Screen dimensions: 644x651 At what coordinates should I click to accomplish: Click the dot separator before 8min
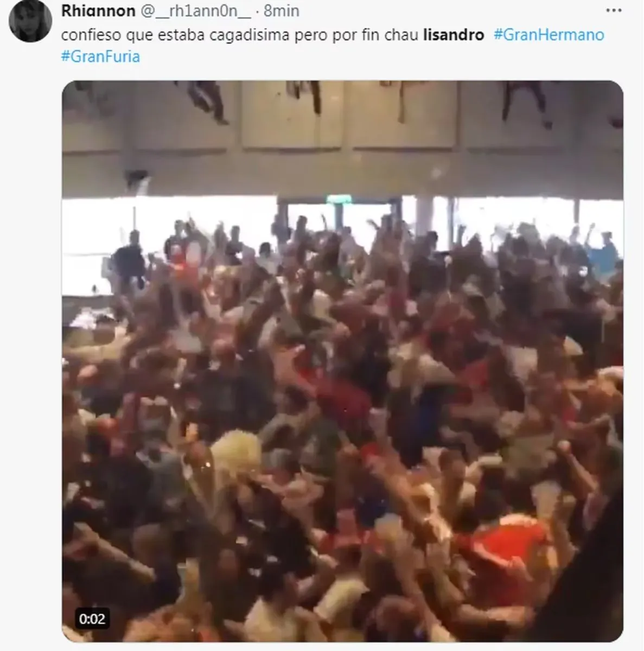pyautogui.click(x=258, y=10)
